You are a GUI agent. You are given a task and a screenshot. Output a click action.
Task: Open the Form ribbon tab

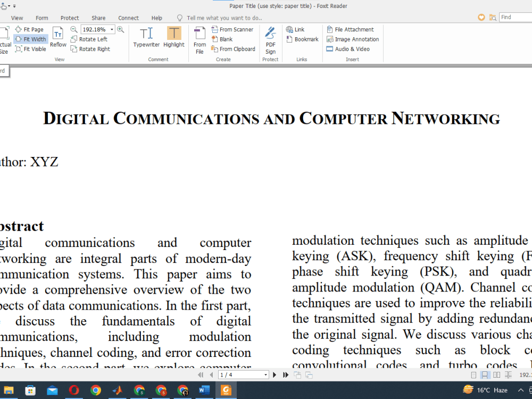(41, 18)
